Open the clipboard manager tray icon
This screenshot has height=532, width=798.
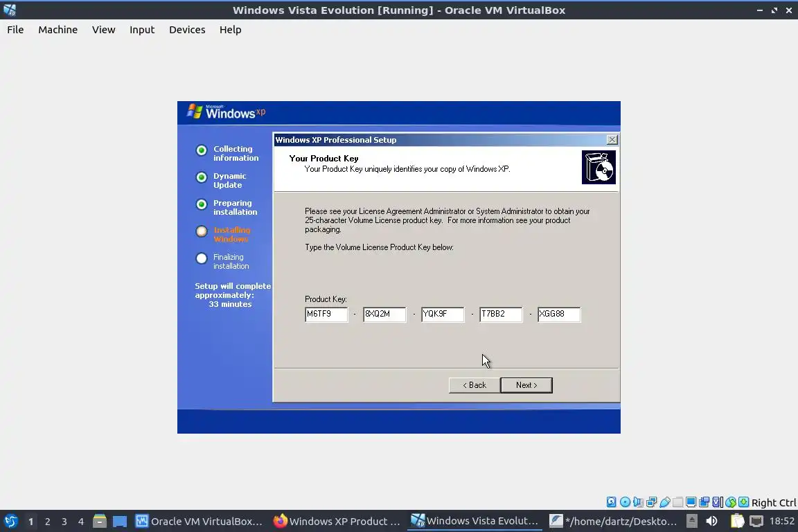pyautogui.click(x=738, y=521)
